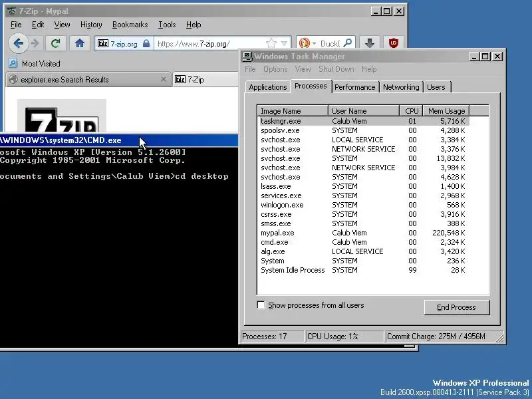
Task: Select the Processes tab
Action: (311, 86)
